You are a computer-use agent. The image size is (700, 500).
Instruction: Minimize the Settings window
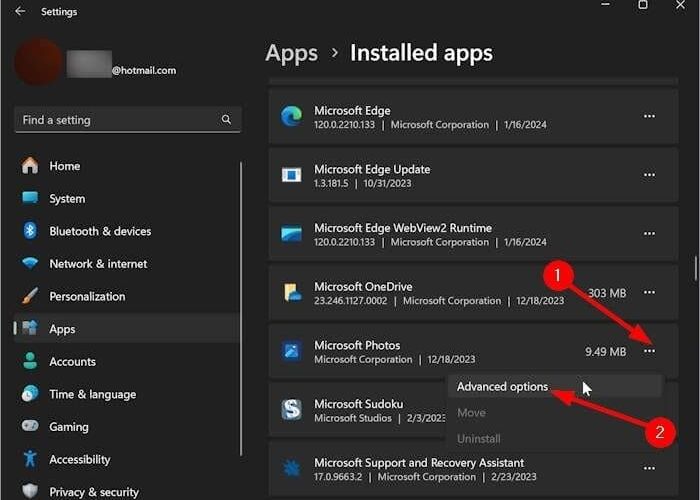click(606, 5)
